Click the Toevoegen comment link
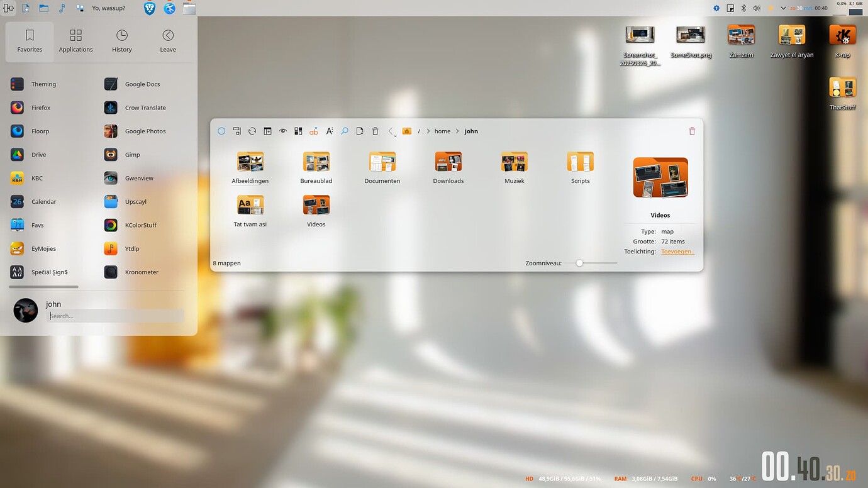This screenshot has width=868, height=488. (677, 252)
